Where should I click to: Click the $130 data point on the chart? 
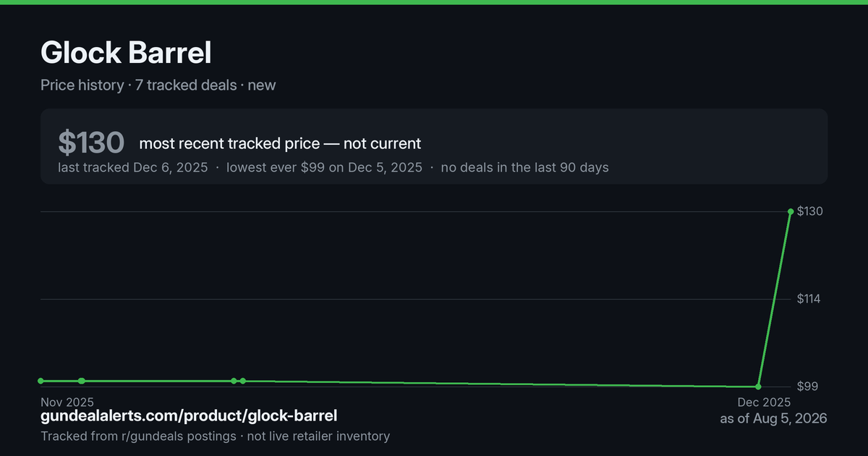pyautogui.click(x=791, y=211)
